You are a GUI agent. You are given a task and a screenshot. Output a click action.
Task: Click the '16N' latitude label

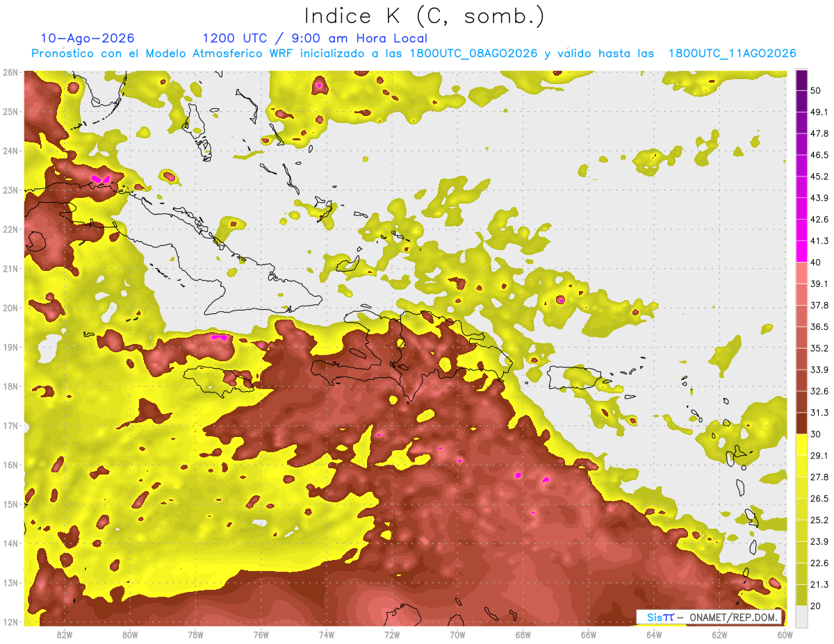11,465
